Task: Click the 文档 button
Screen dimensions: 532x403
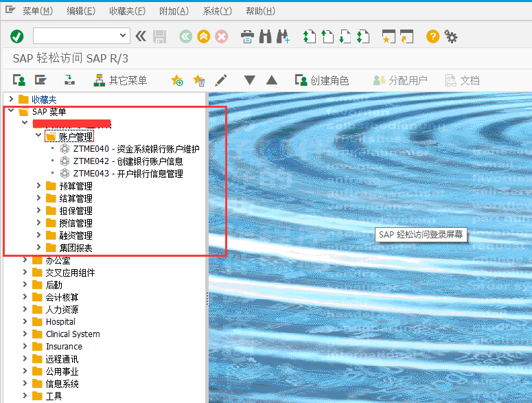Action: [462, 80]
